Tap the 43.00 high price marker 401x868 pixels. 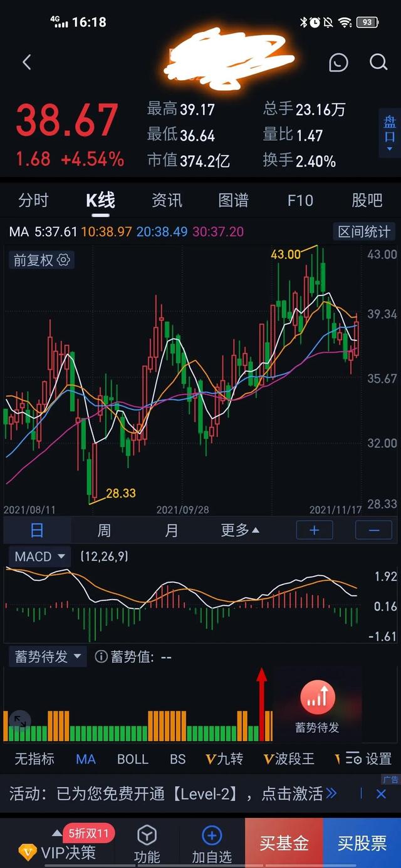(286, 254)
